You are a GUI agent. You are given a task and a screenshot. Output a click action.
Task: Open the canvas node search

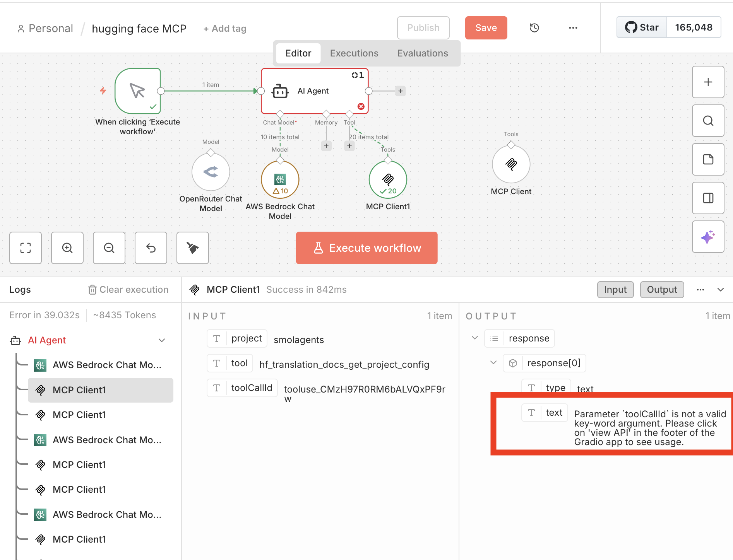pyautogui.click(x=708, y=121)
